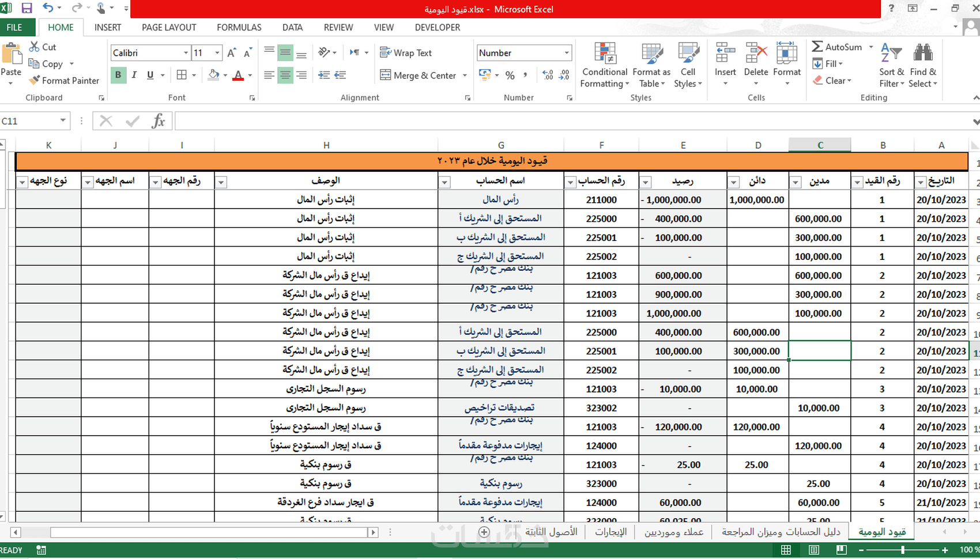Toggle Wrap Text
Screen dimensions: 980x559
pyautogui.click(x=406, y=53)
